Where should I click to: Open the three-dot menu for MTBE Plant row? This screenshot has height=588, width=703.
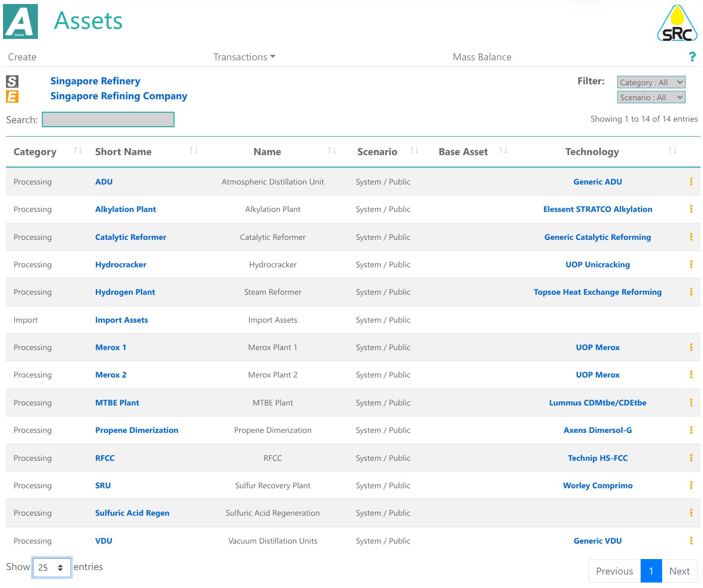click(x=691, y=402)
